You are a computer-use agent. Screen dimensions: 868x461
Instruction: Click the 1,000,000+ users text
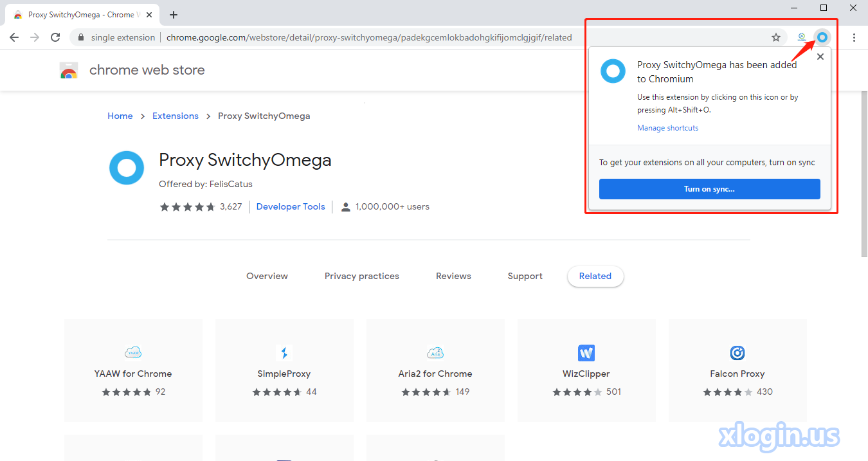coord(392,206)
